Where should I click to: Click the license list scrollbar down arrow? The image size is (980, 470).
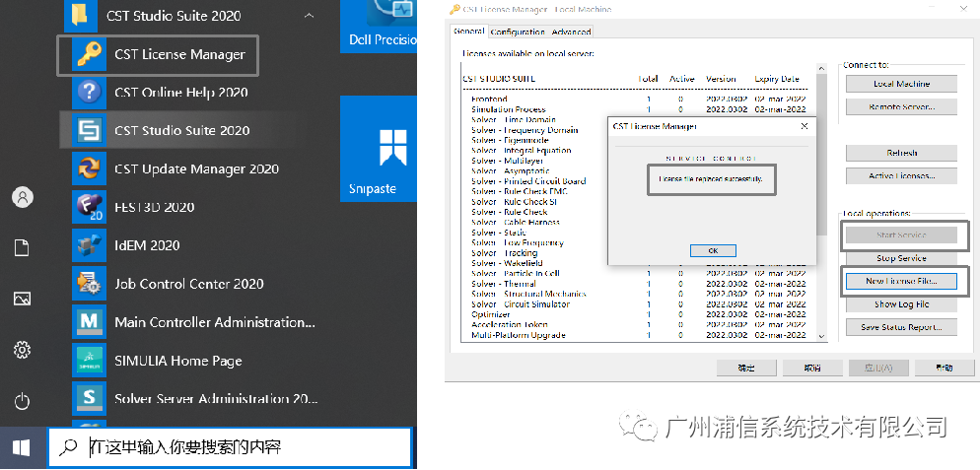click(x=821, y=336)
